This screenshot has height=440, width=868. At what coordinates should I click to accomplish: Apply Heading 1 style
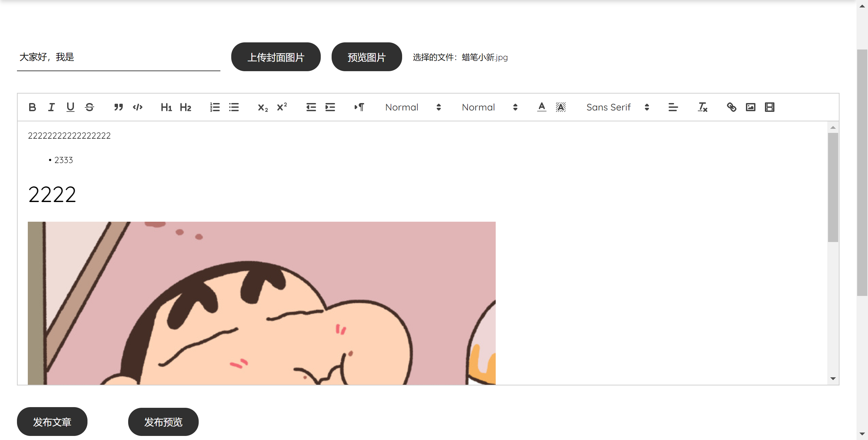(x=166, y=107)
